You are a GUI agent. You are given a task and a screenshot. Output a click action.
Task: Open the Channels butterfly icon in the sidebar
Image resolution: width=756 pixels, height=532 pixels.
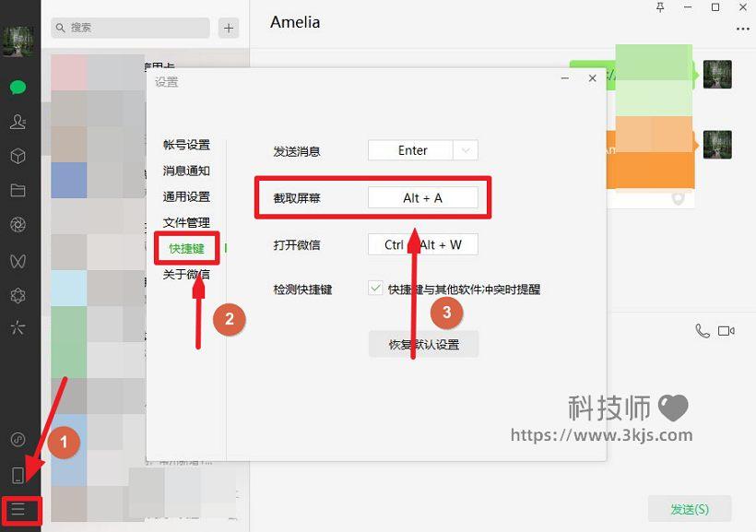pyautogui.click(x=18, y=261)
